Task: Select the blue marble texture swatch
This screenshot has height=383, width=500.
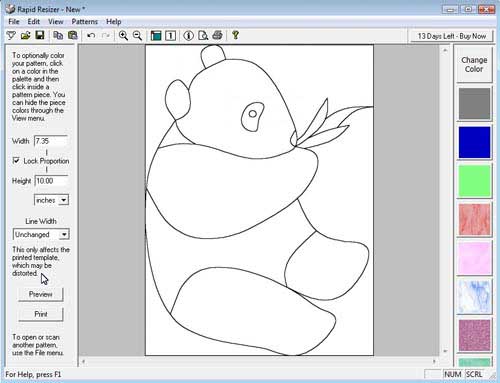Action: pyautogui.click(x=474, y=297)
